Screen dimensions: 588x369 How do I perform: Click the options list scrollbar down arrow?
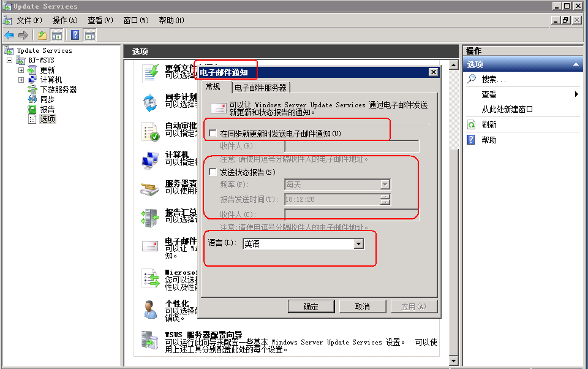(x=454, y=361)
